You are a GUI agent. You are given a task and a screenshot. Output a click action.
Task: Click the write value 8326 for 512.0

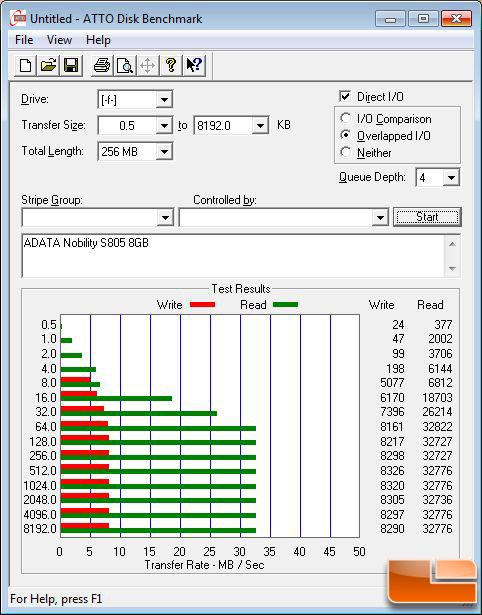point(392,471)
